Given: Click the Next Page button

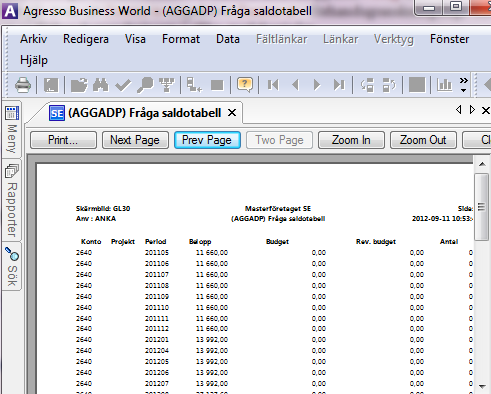Looking at the screenshot, I should (x=135, y=140).
